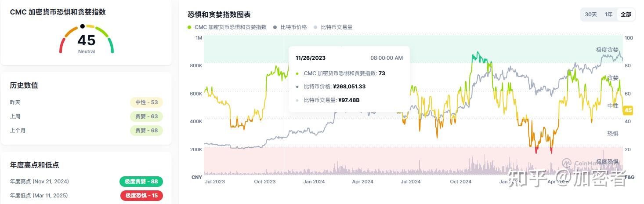The image size is (644, 204).
Task: Toggle the 比特币价格 series visibility
Action: click(x=294, y=27)
